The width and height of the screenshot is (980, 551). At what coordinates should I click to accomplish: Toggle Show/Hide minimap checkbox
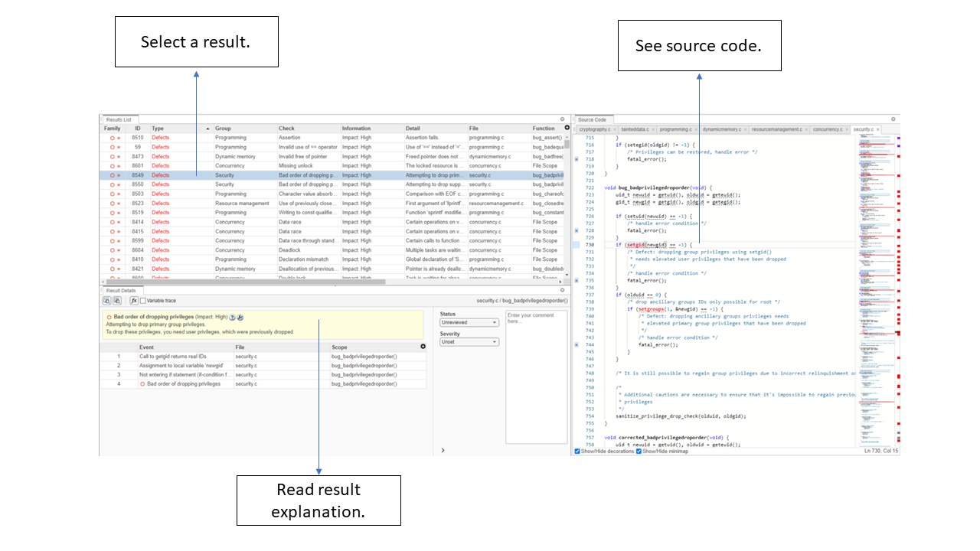[x=639, y=452]
